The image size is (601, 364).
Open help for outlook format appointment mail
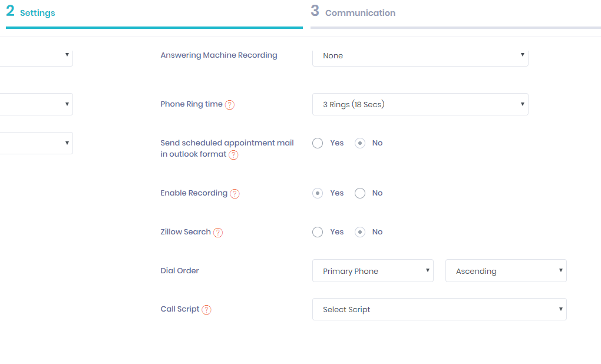(x=233, y=155)
